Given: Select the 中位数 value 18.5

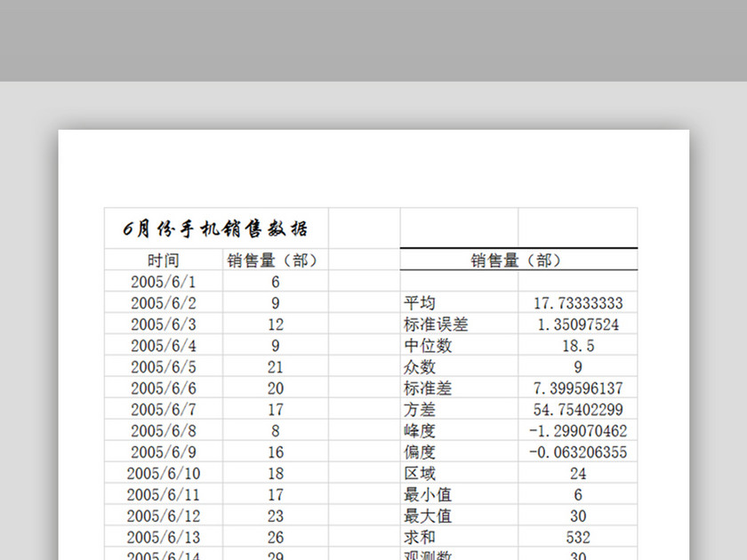Looking at the screenshot, I should [578, 346].
